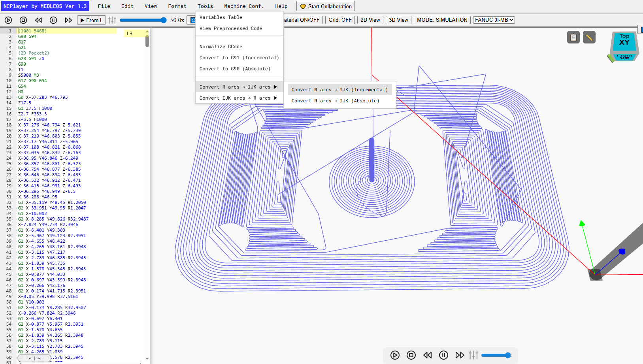Expand Convert IJK arcs to R arcs submenu

[x=239, y=98]
